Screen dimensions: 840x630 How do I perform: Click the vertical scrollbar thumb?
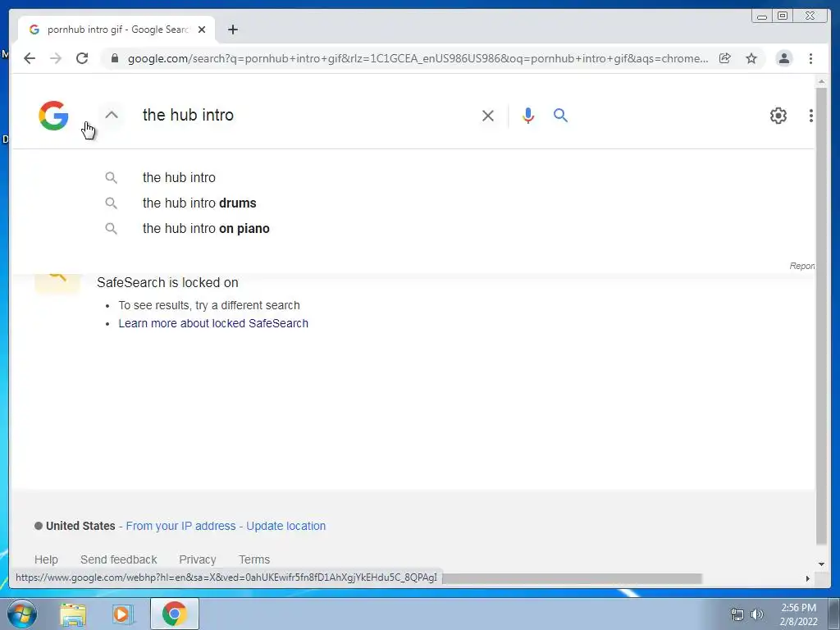tap(821, 316)
